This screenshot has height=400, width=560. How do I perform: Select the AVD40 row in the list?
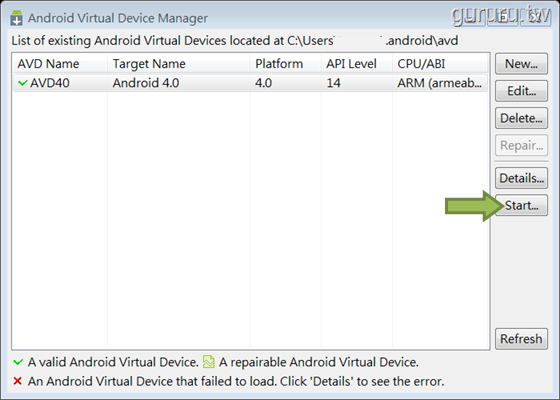pyautogui.click(x=250, y=83)
